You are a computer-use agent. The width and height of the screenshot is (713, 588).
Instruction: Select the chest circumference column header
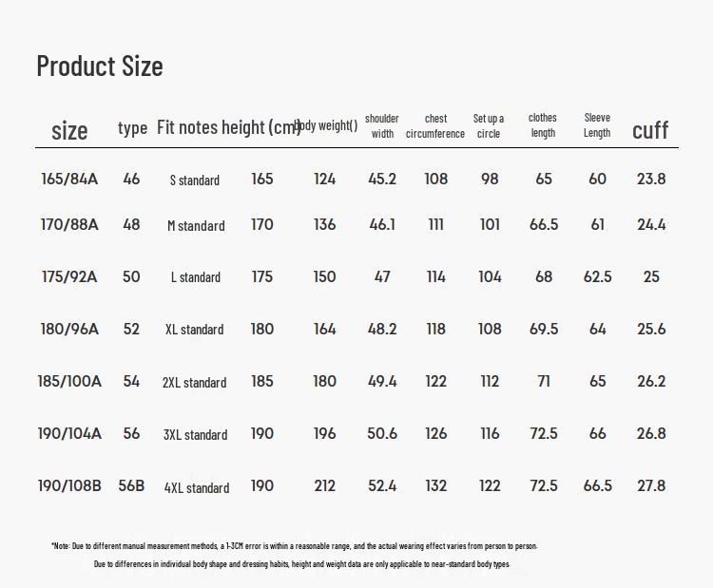435,126
